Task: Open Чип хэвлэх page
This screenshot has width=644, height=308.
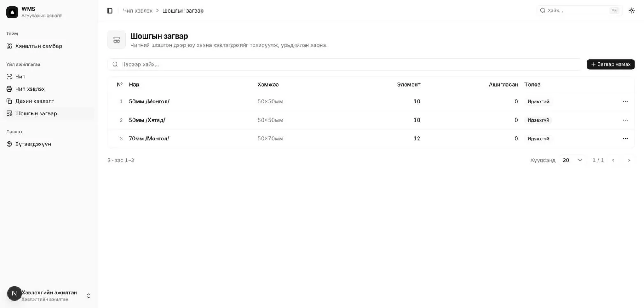Action: (x=49, y=89)
